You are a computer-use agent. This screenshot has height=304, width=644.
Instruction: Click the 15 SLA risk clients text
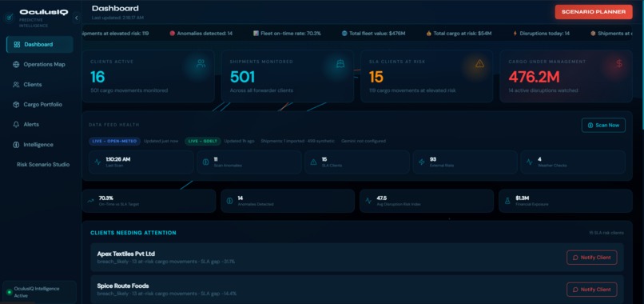(x=606, y=233)
